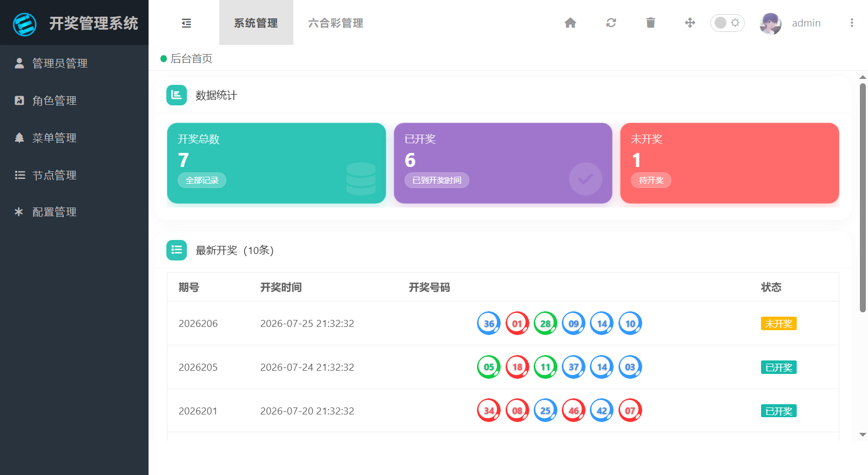This screenshot has width=868, height=475.
Task: Select the 后台首页 page tab
Action: coord(186,58)
